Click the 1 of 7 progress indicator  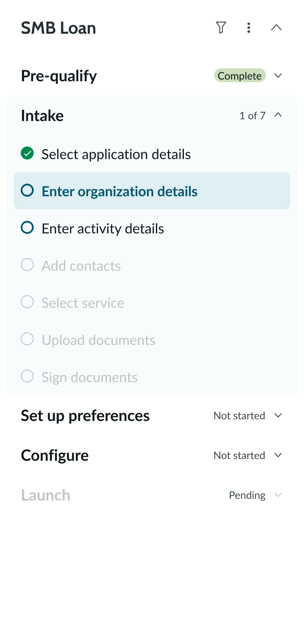point(252,115)
